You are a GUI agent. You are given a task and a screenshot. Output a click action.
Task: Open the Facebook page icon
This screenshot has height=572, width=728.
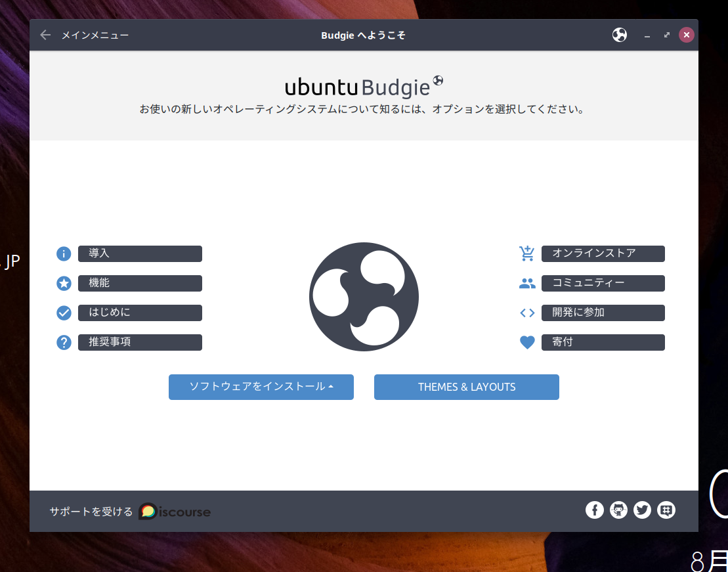594,510
